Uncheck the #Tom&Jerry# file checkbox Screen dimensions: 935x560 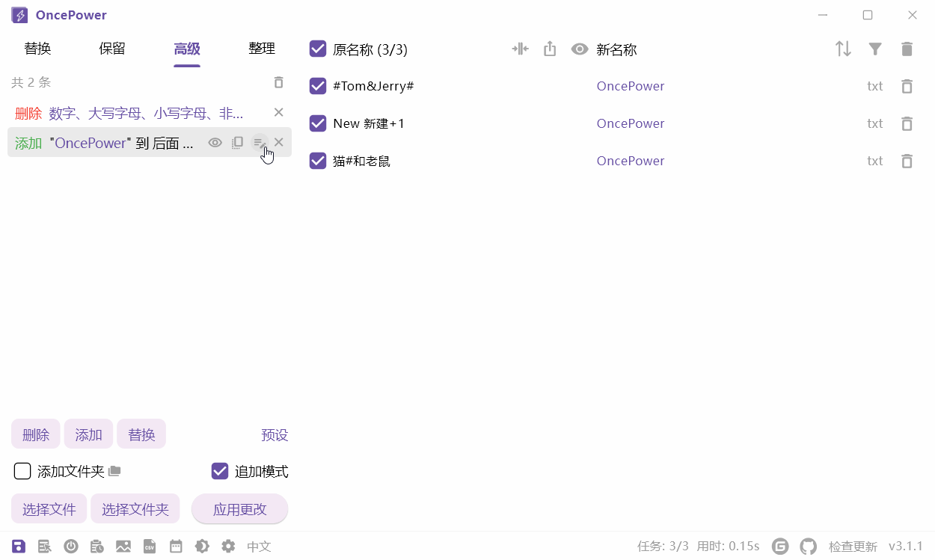coord(318,86)
